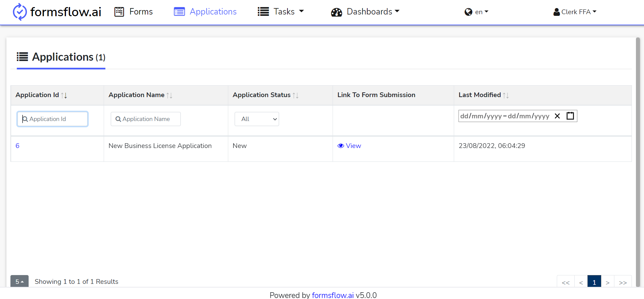Expand the Tasks menu
Viewport: 644px width, 299px height.
pos(281,12)
